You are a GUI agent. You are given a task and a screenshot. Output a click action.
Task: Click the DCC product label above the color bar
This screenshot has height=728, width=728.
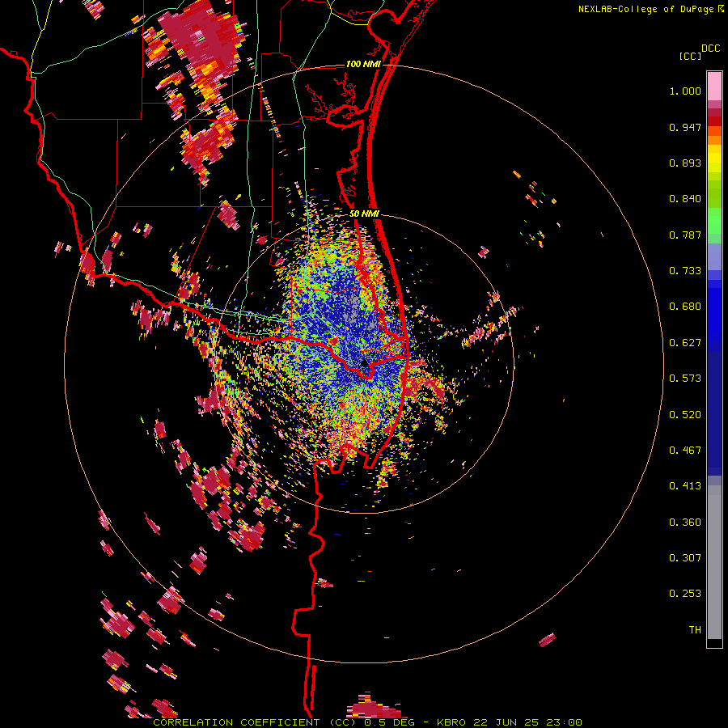pyautogui.click(x=710, y=49)
